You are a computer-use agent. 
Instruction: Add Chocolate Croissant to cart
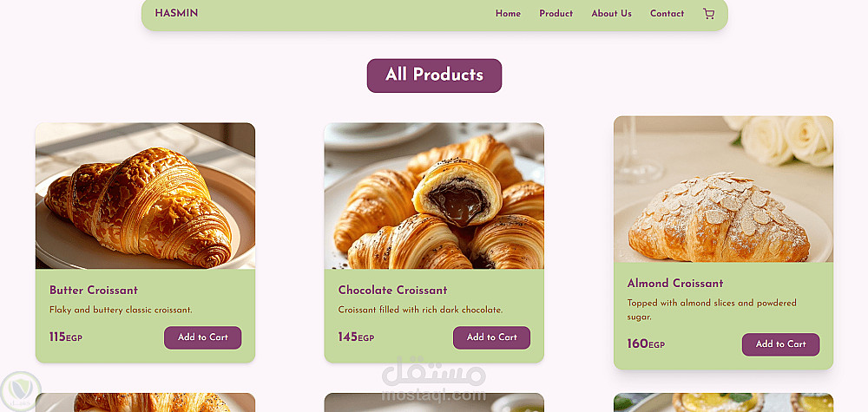point(491,337)
